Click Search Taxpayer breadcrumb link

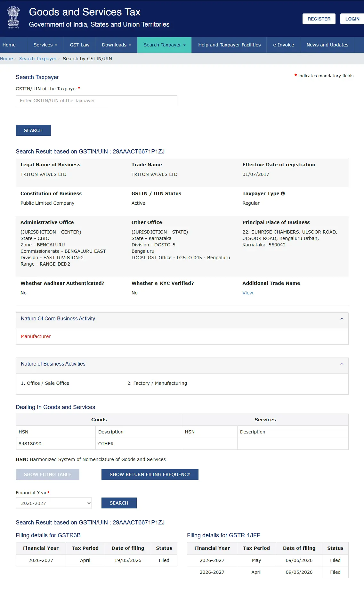[x=38, y=59]
